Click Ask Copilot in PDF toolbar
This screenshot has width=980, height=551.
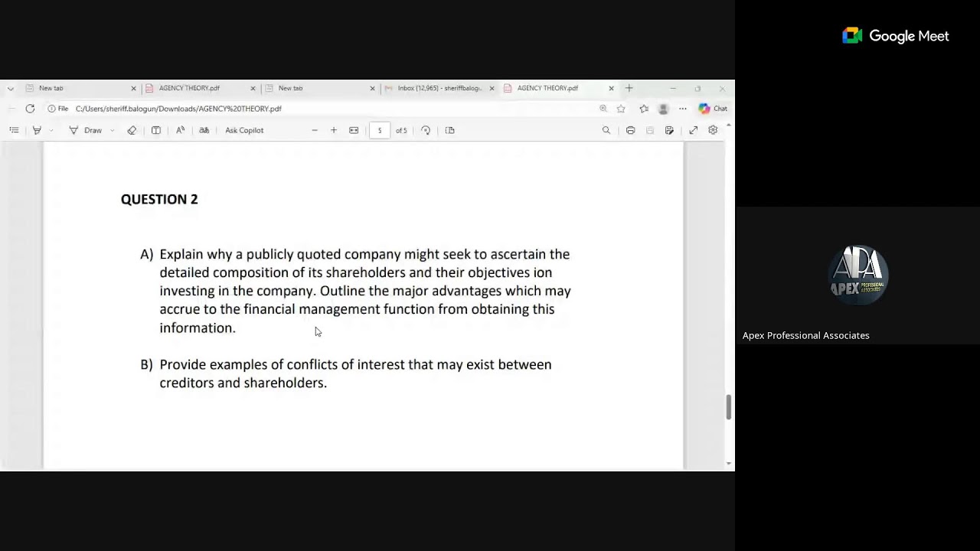pyautogui.click(x=244, y=130)
